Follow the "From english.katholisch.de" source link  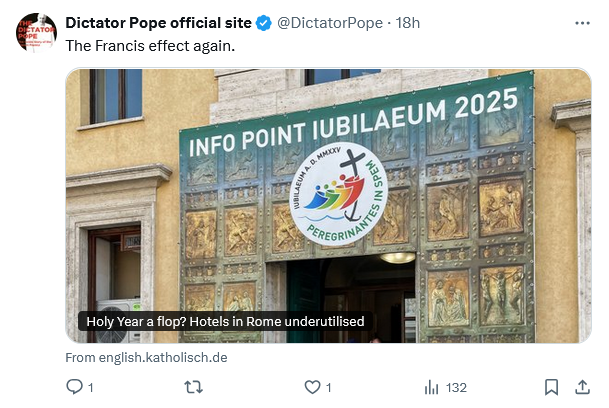146,357
